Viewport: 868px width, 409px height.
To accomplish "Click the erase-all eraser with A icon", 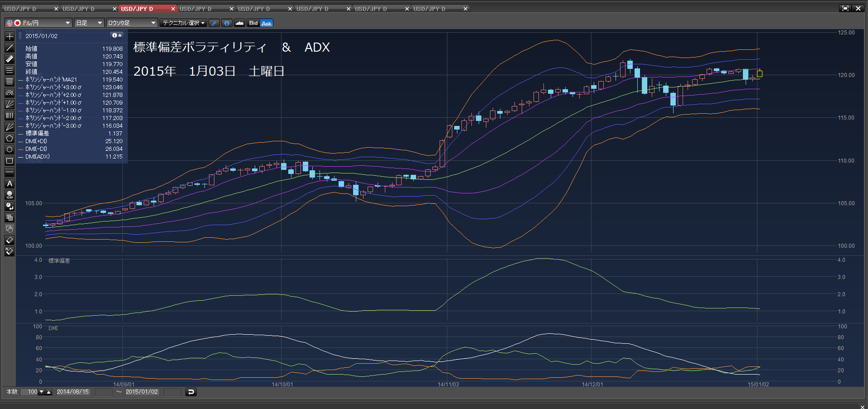I will [x=10, y=251].
